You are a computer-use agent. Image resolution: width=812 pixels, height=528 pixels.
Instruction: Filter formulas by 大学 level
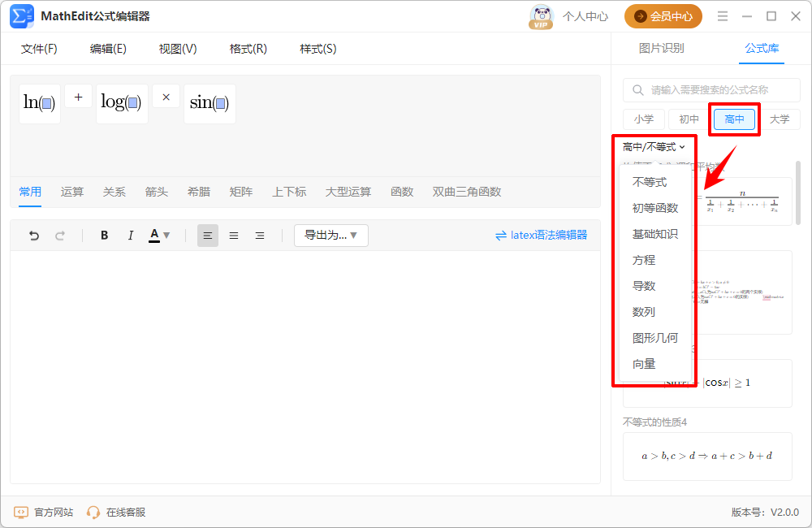tap(780, 119)
